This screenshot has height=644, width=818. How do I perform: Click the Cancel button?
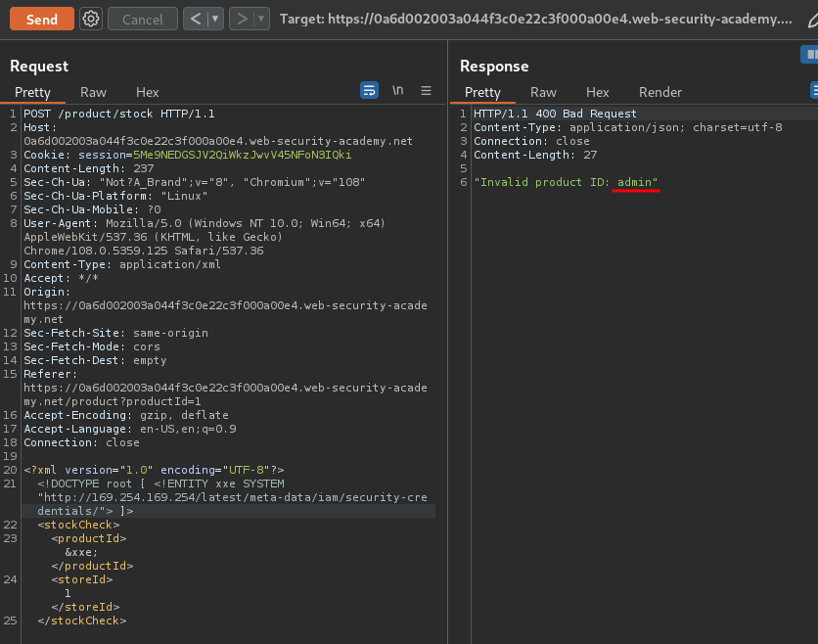tap(143, 20)
